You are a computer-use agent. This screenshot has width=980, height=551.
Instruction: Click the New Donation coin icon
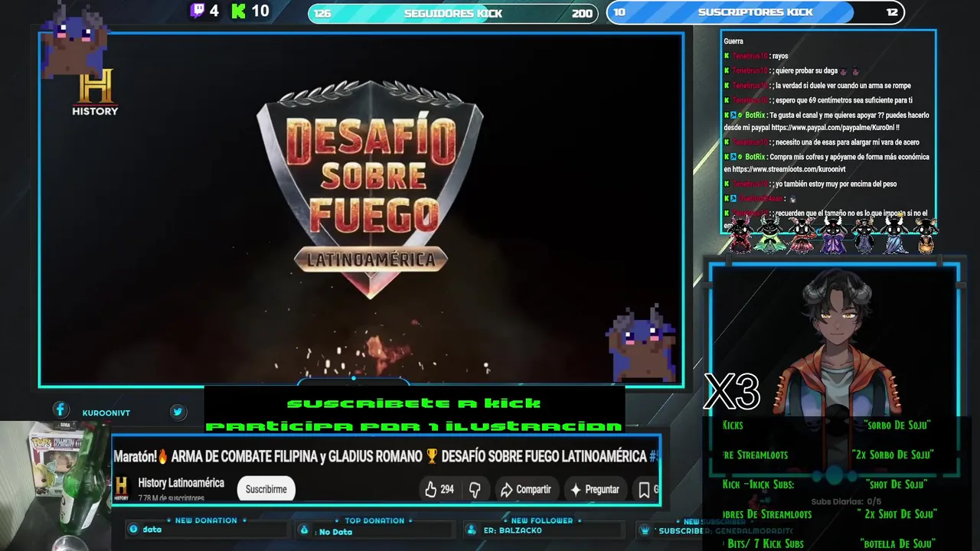click(134, 530)
